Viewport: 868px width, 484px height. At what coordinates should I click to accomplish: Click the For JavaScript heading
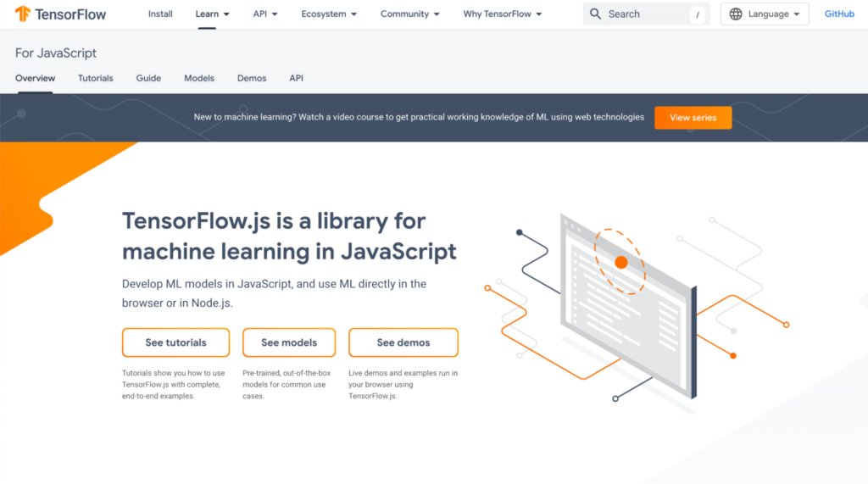click(55, 53)
